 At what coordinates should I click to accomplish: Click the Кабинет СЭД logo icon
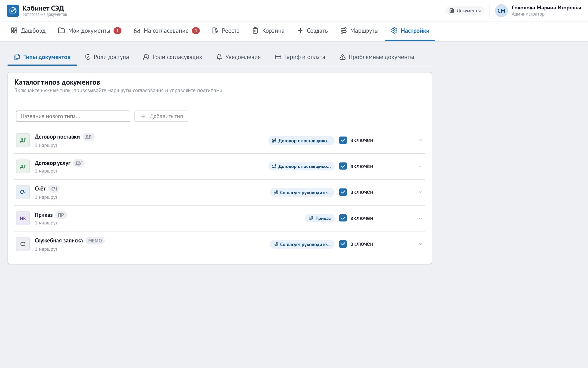[x=13, y=10]
